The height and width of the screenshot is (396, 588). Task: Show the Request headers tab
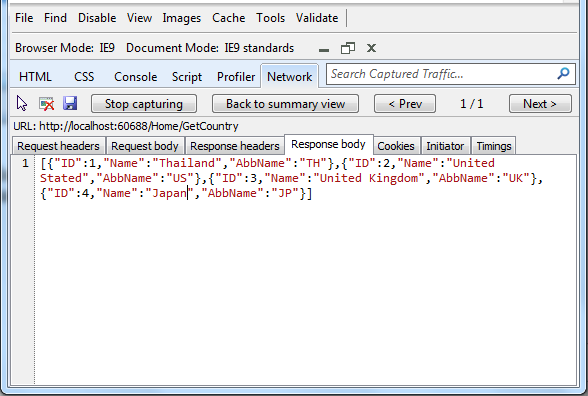58,146
